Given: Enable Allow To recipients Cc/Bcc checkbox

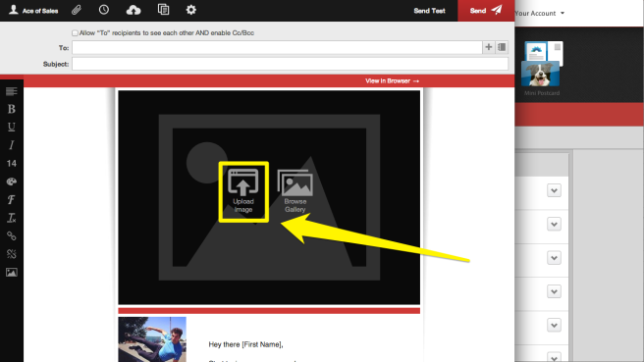Looking at the screenshot, I should 75,33.
